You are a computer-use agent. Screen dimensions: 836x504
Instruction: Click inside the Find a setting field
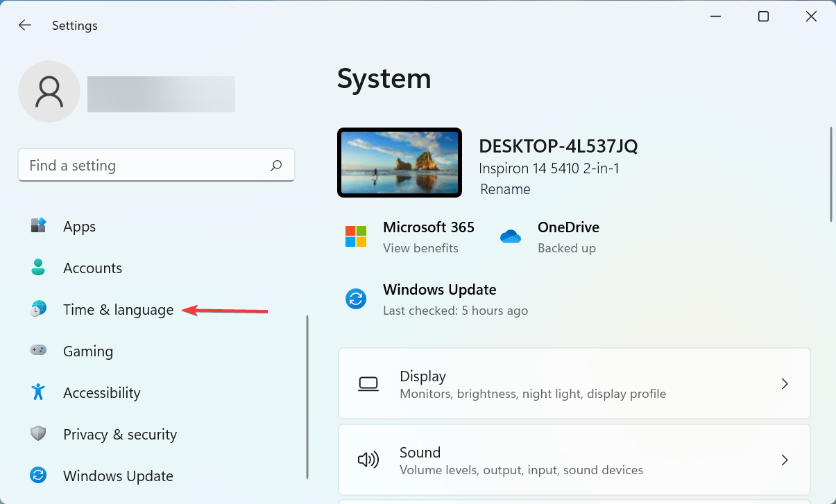click(139, 165)
